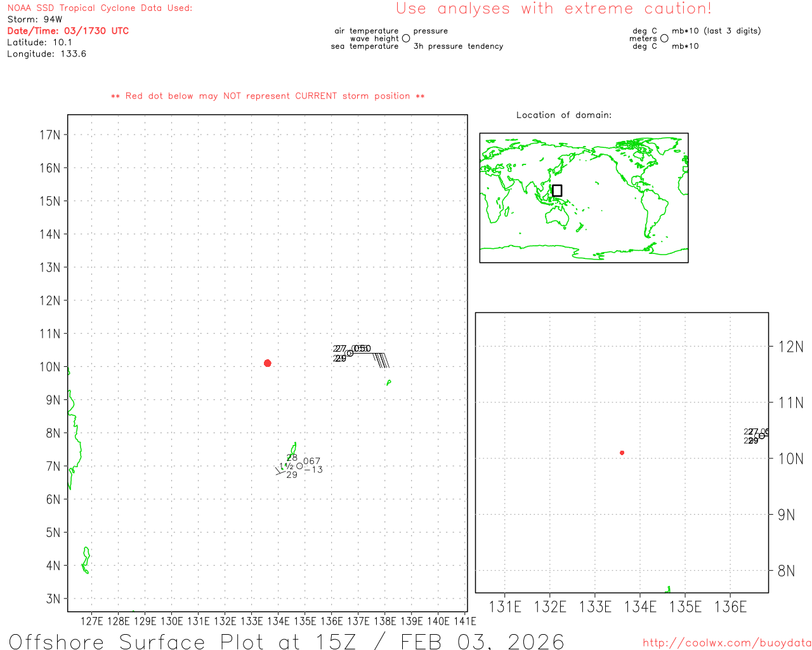Viewport: 812px width, 650px height.
Task: Click the 17N latitude axis label
Action: point(50,135)
